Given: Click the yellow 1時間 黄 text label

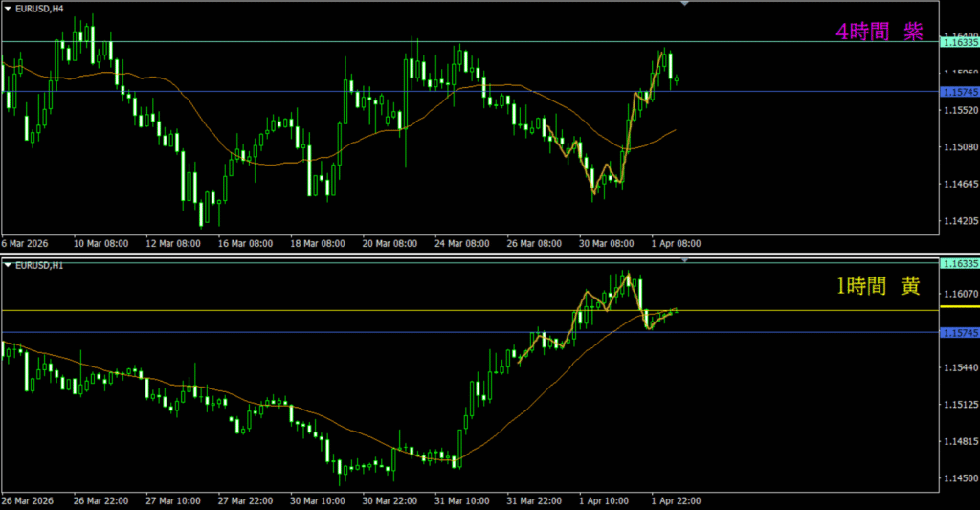Looking at the screenshot, I should 879,287.
